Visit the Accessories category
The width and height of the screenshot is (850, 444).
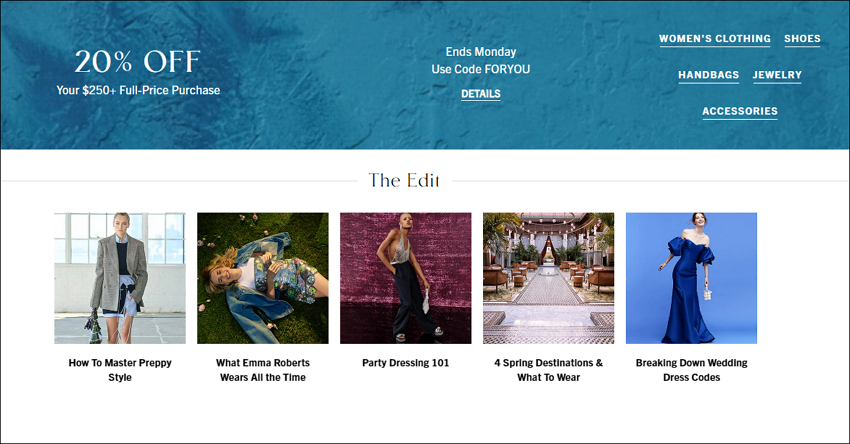(x=740, y=111)
